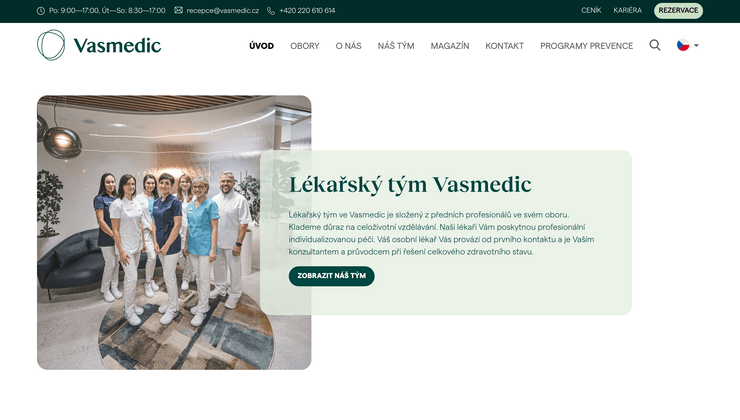
Task: Navigate to NÁŠ TÝM section
Action: [396, 46]
